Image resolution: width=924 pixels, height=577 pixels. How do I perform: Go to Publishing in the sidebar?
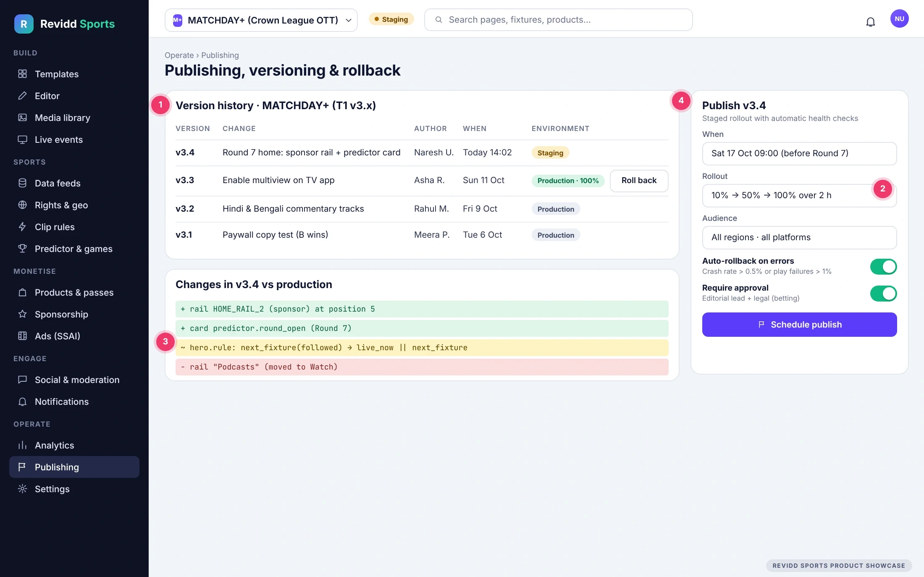[x=74, y=467]
